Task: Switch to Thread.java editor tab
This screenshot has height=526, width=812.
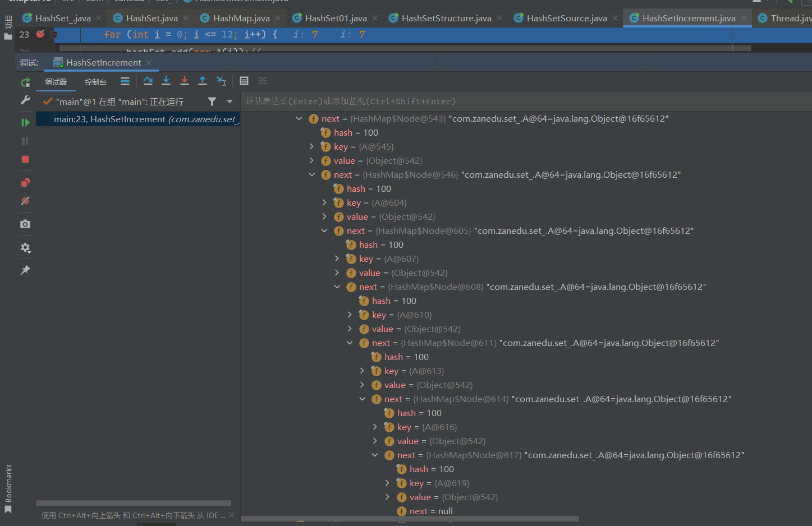Action: [x=784, y=18]
